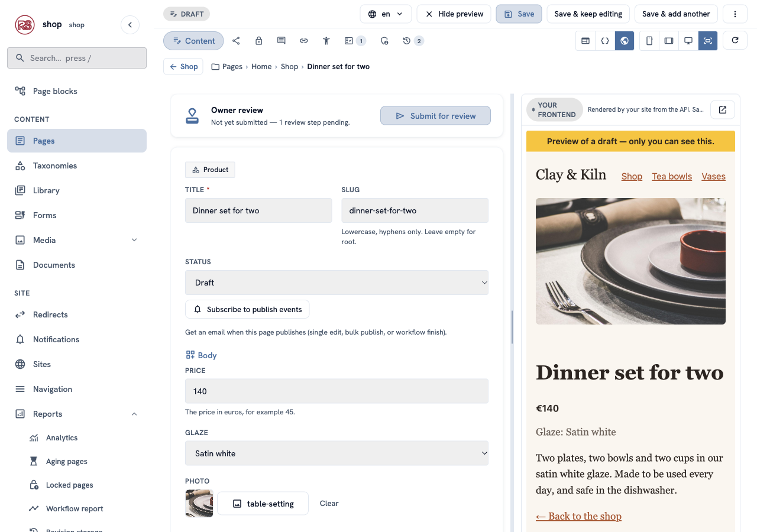Select the Content tab
The height and width of the screenshot is (532, 757).
coord(193,41)
